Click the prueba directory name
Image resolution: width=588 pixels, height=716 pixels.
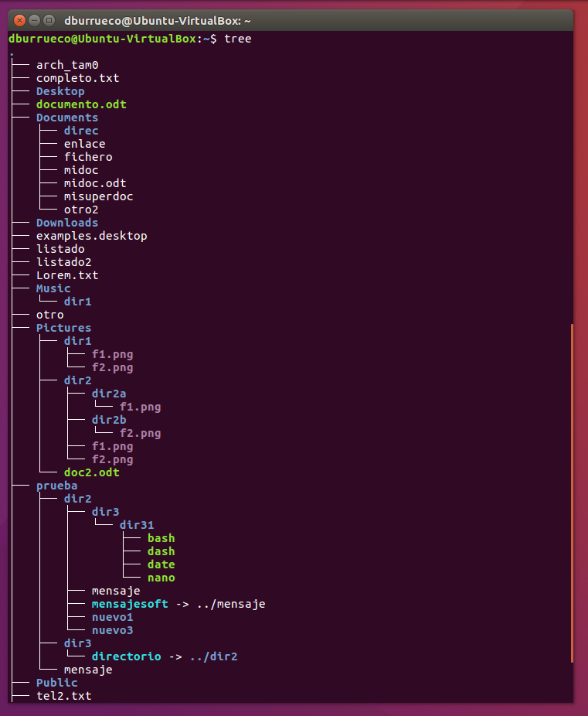56,486
